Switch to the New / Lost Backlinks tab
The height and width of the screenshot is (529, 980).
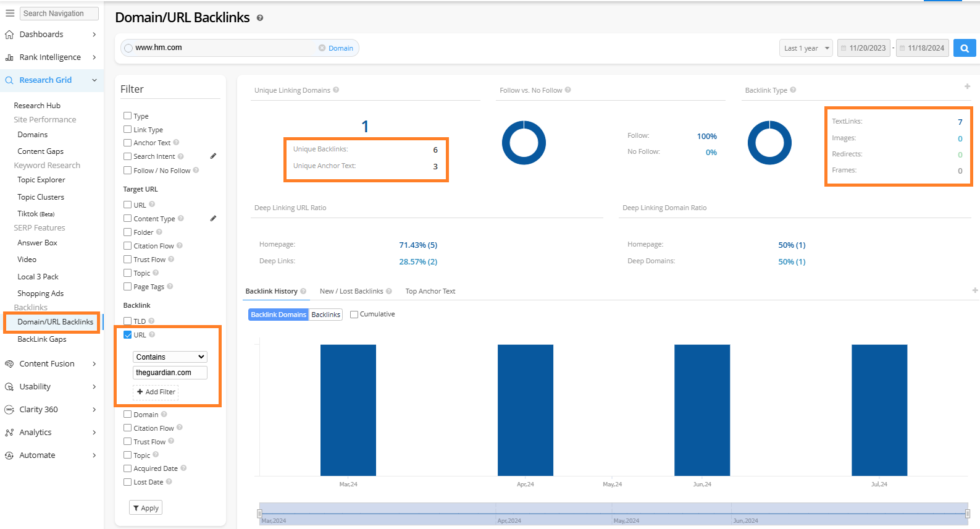tap(351, 291)
